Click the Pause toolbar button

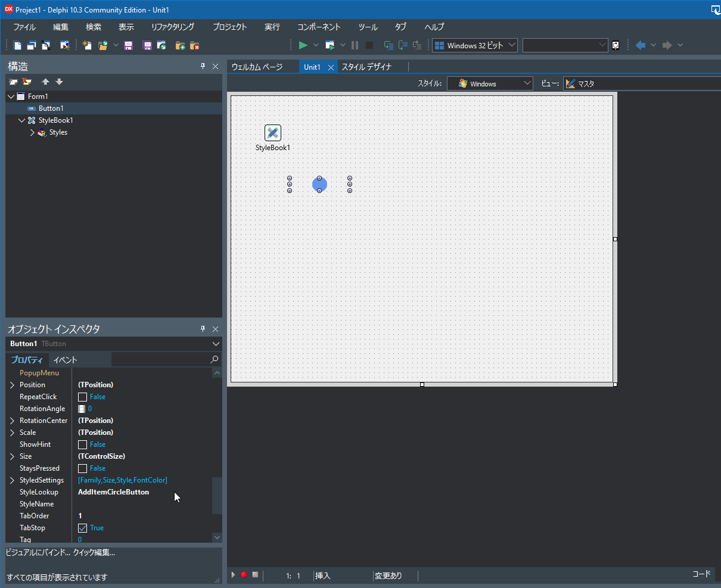pos(355,45)
